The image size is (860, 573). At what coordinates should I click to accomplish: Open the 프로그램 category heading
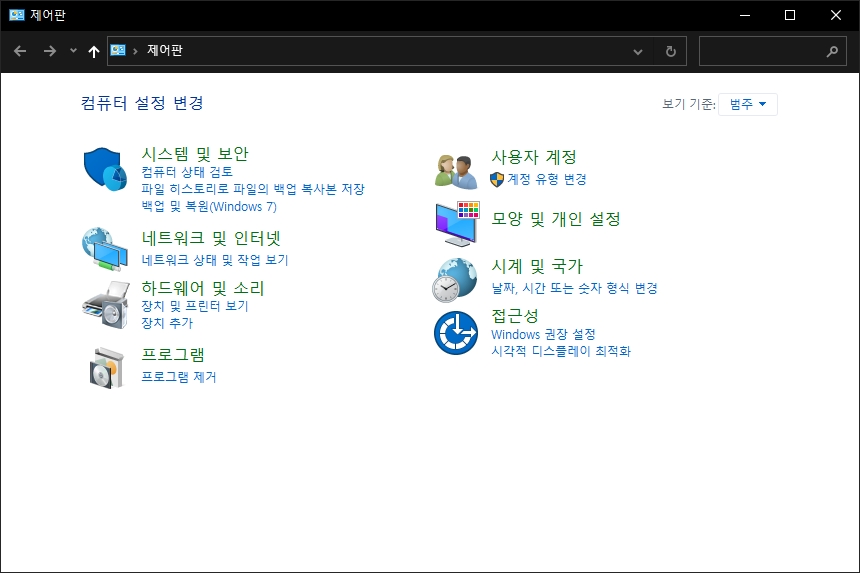click(173, 354)
